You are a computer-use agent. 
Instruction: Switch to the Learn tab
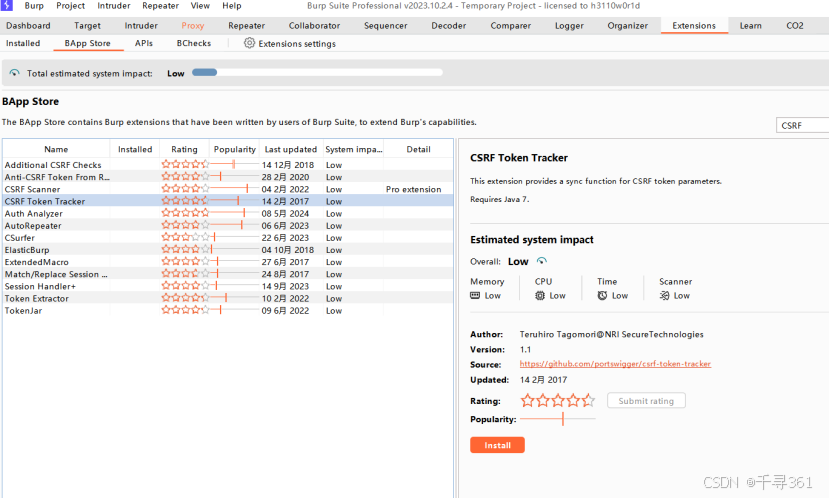750,25
